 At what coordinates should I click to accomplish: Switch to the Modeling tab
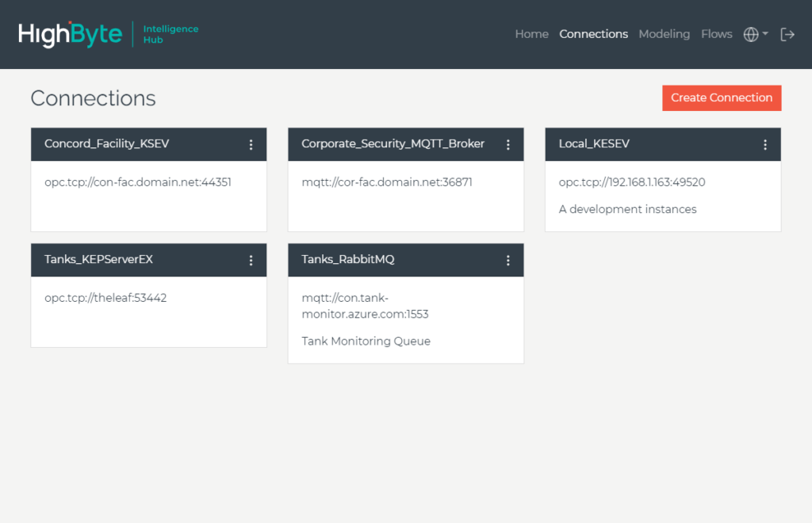pos(665,34)
